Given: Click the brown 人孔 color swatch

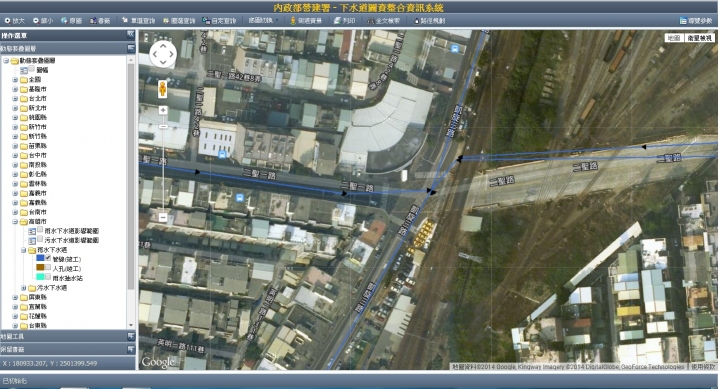Looking at the screenshot, I should (x=40, y=268).
